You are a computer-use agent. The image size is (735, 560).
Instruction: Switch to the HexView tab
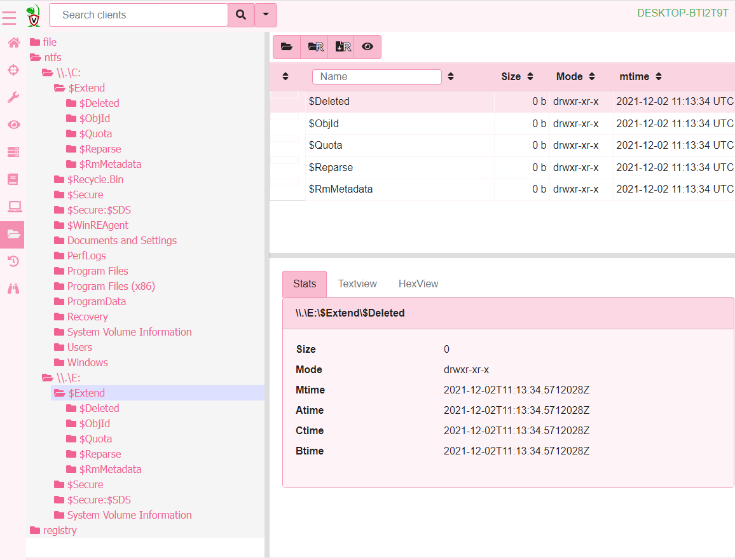(x=418, y=283)
